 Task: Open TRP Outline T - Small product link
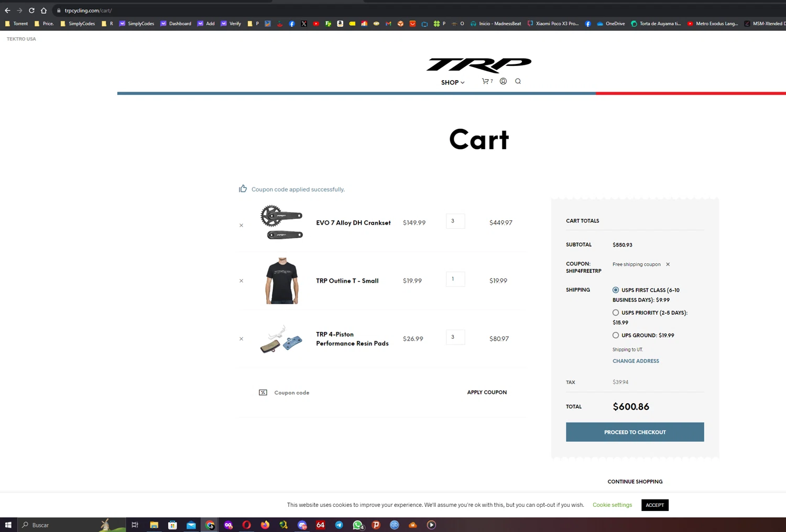click(x=347, y=281)
